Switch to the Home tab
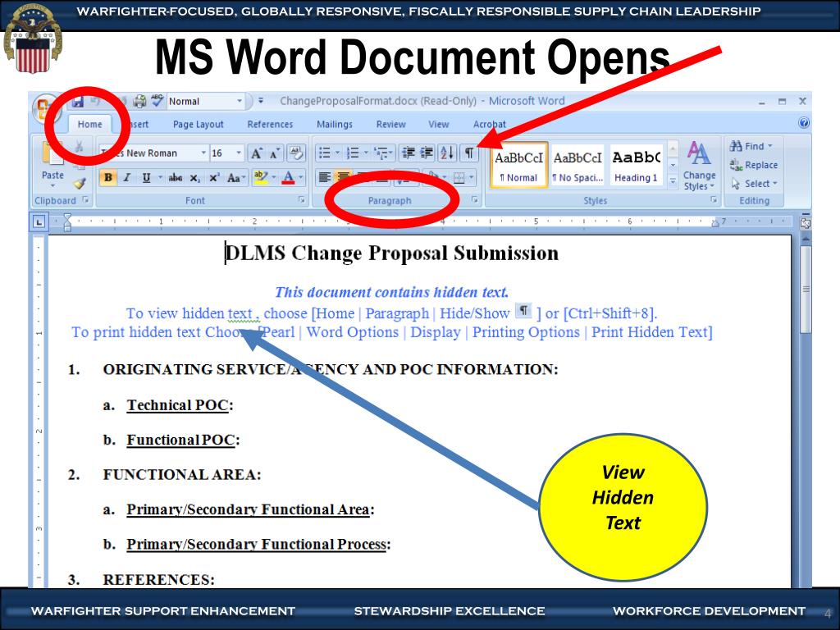840x630 pixels. tap(89, 125)
